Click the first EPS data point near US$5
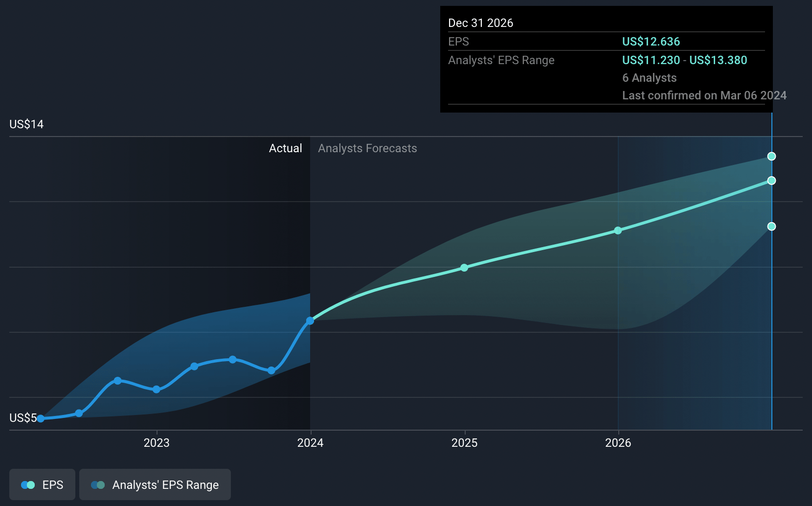Viewport: 812px width, 506px height. tap(41, 418)
